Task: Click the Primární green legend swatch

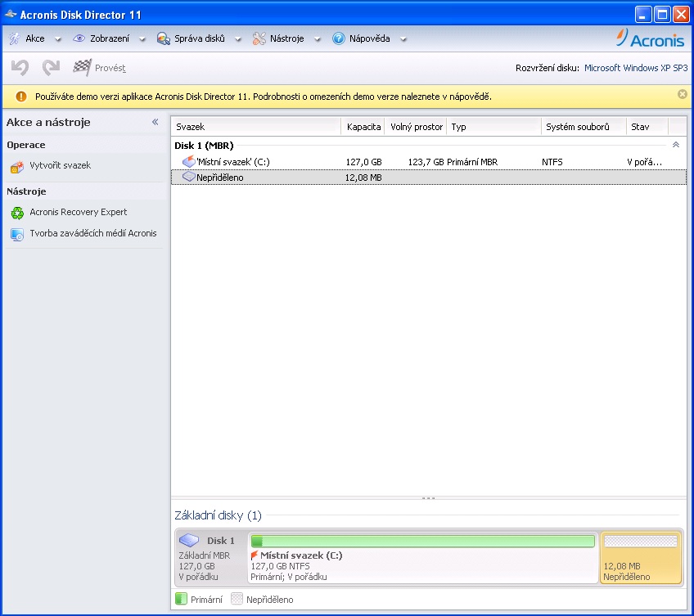Action: pyautogui.click(x=181, y=599)
